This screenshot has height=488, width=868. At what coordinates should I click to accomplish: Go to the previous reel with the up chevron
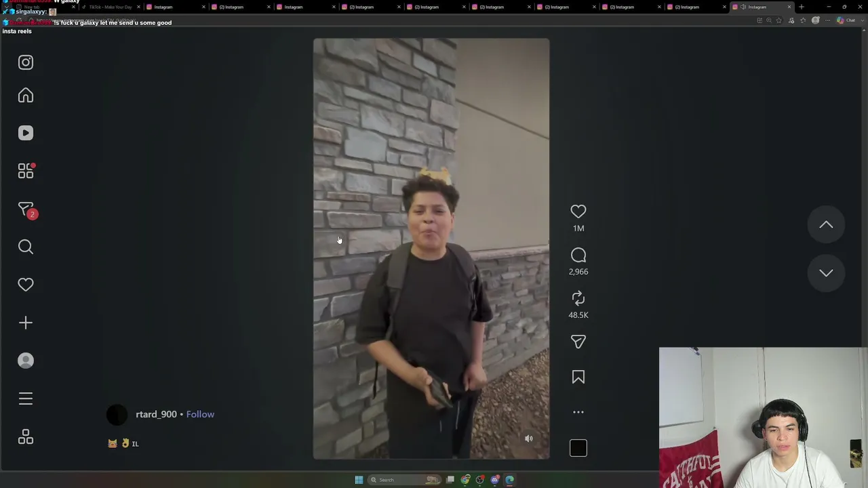click(x=826, y=224)
